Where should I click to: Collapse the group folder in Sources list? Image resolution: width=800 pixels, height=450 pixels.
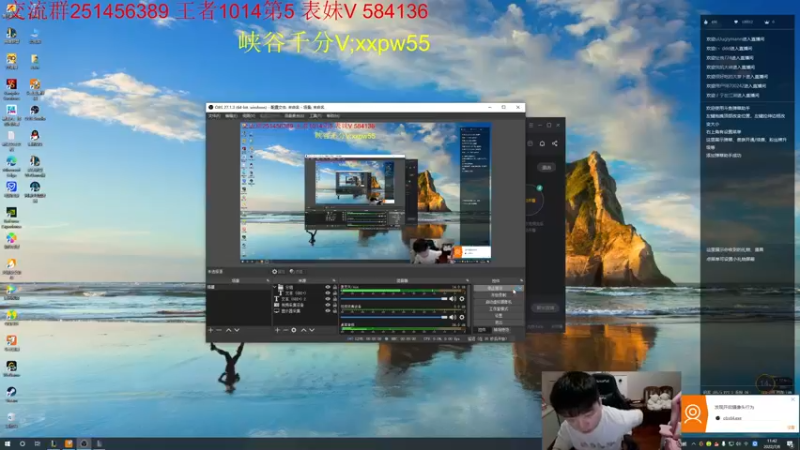point(275,287)
